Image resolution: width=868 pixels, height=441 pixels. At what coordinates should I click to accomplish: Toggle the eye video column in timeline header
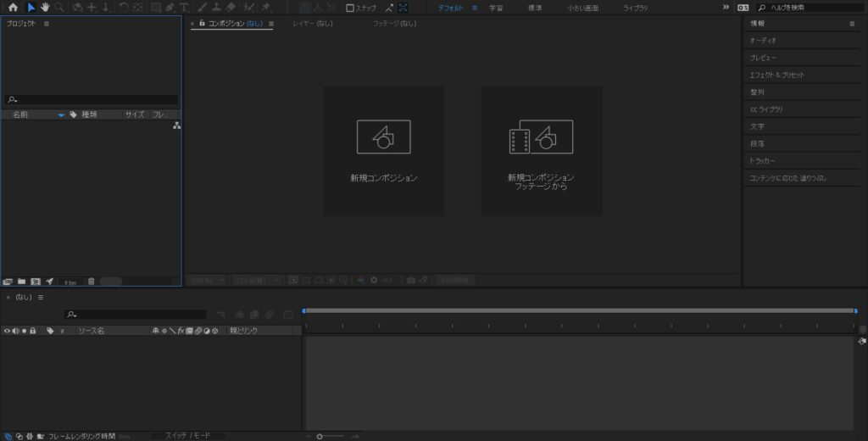pos(7,330)
